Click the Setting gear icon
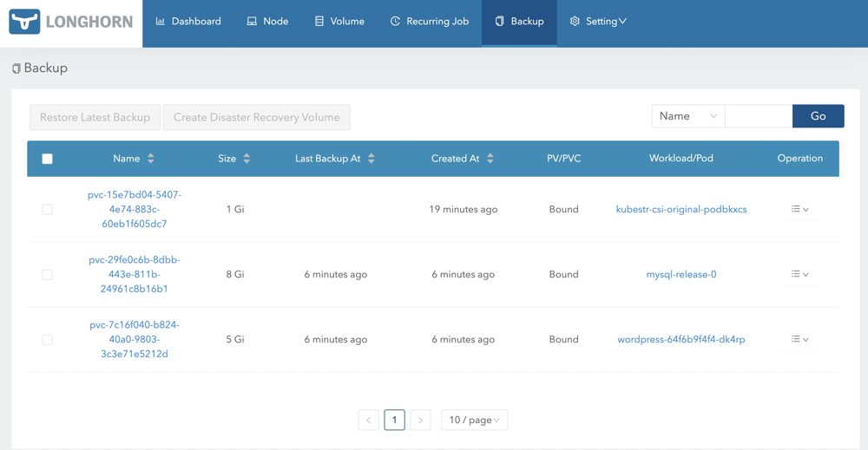 pos(575,22)
